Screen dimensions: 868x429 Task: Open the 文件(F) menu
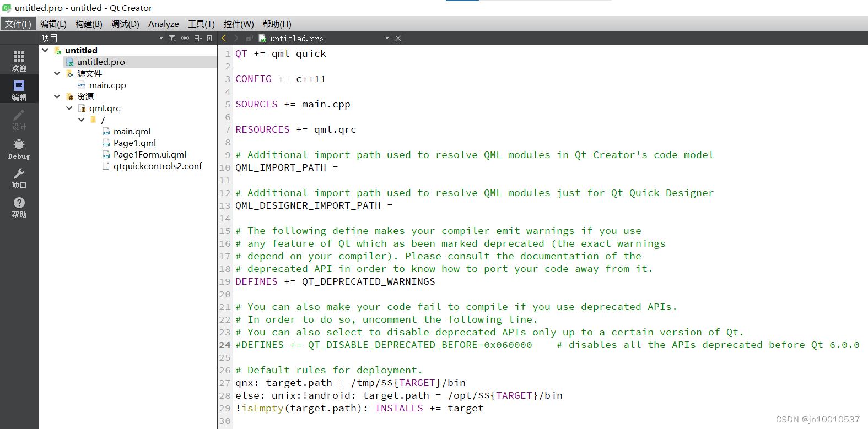point(18,24)
